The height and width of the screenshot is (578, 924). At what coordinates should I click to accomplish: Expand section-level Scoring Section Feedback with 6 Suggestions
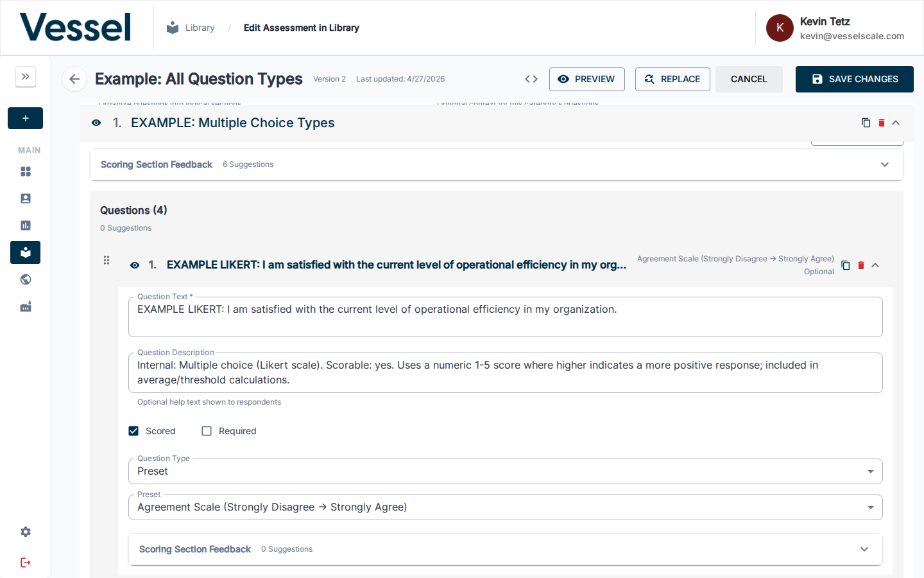point(497,164)
